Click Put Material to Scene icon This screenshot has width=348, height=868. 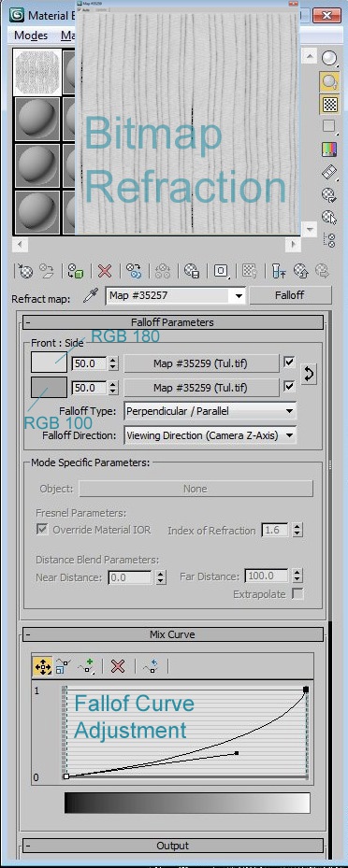point(47,271)
